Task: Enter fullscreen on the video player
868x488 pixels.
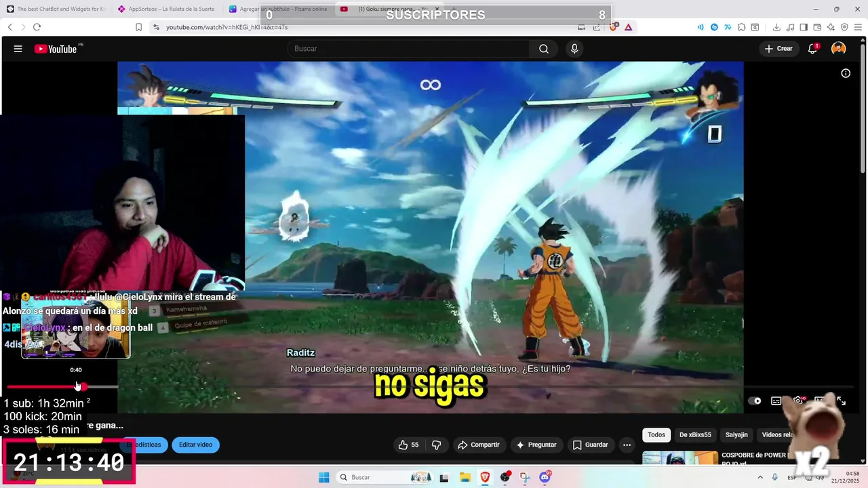Action: tap(841, 401)
